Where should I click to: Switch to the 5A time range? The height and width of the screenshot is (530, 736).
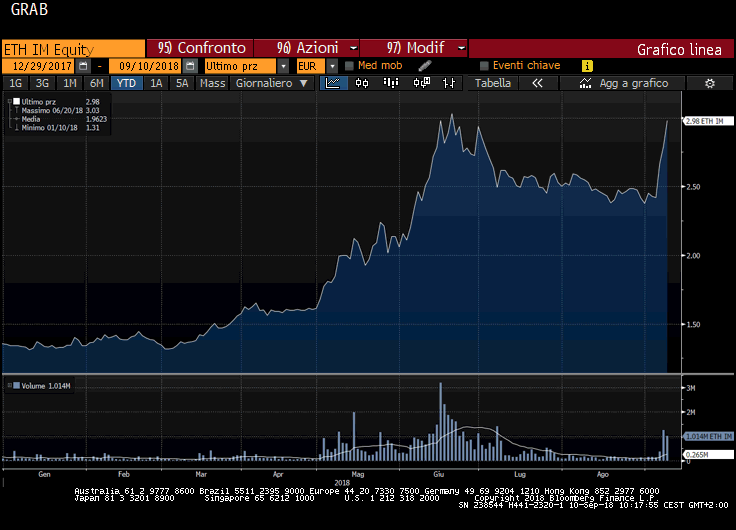click(x=181, y=84)
